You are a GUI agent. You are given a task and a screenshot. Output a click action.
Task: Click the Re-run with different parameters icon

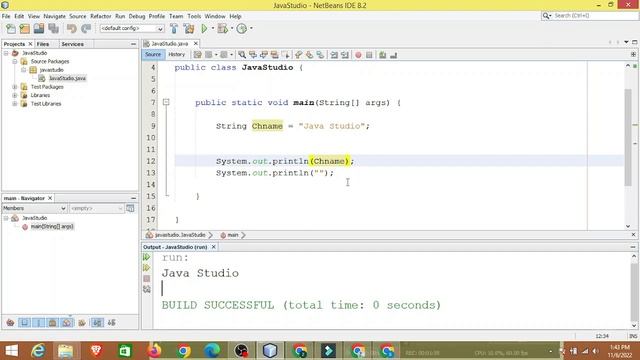[x=147, y=268]
